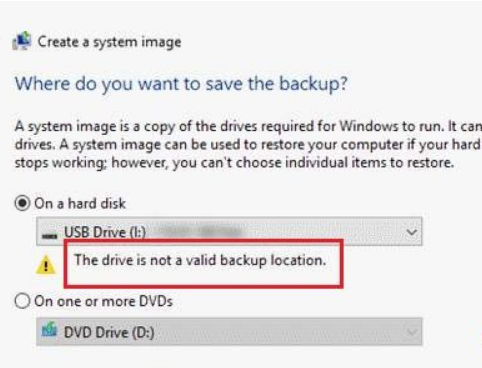
Task: Click the blurred drive details next to USB Drive (I:)
Action: coord(202,231)
